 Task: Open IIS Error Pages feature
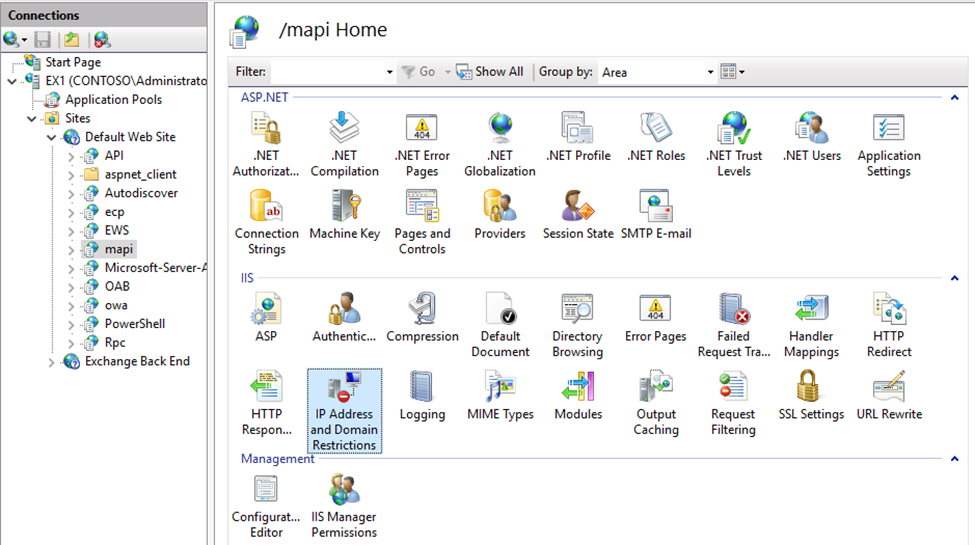click(655, 317)
